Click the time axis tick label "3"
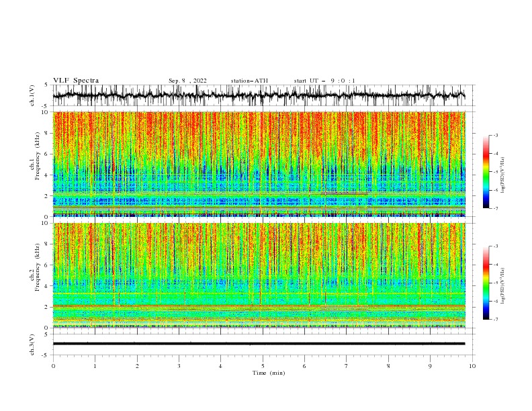 (x=179, y=366)
